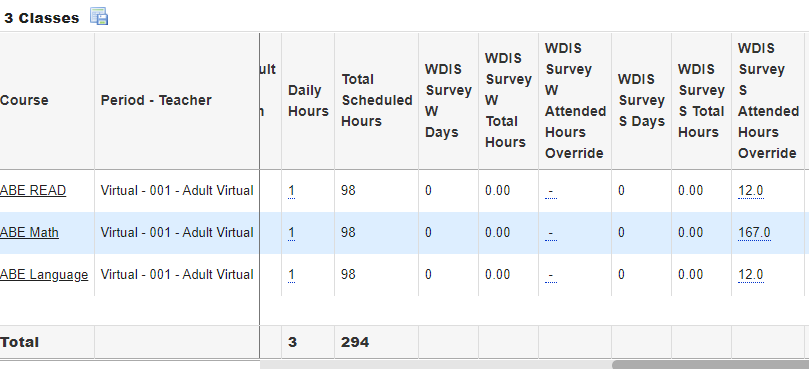
Task: Edit Survey S override 12.0 for ABE READ
Action: coord(751,191)
